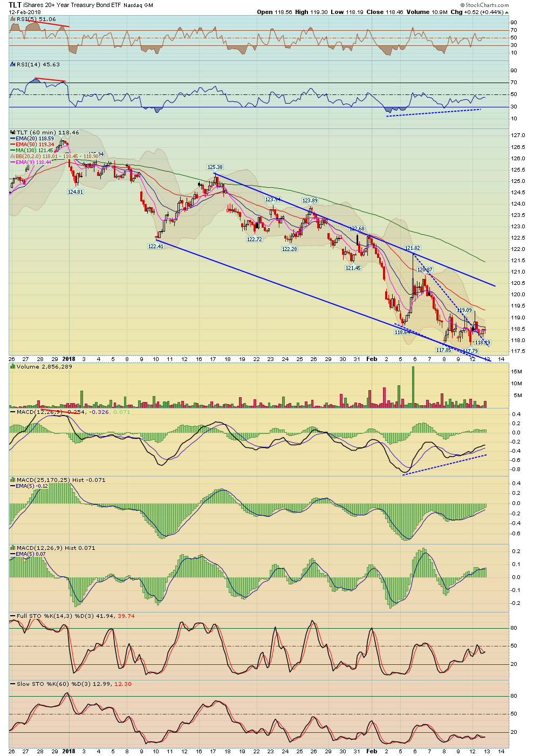Click the 125.38 price peak label
534x756 pixels.
tap(215, 167)
